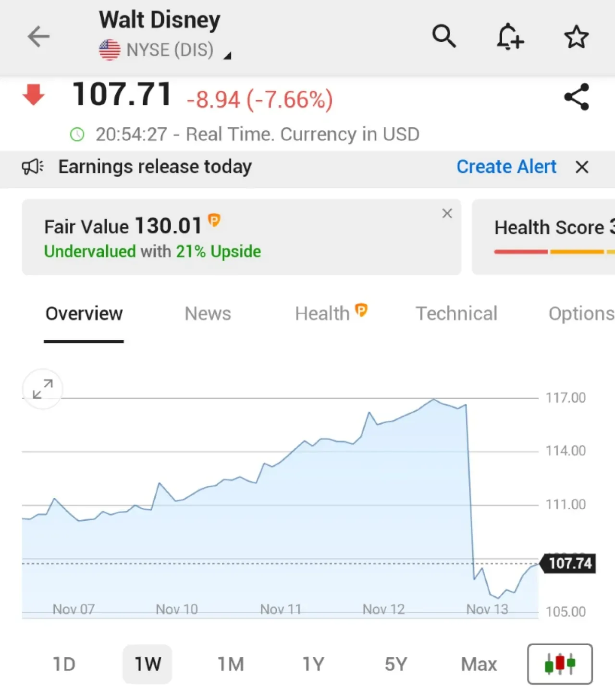Share the Disney quote using share icon
Viewport: 615px width, 700px height.
pyautogui.click(x=577, y=97)
